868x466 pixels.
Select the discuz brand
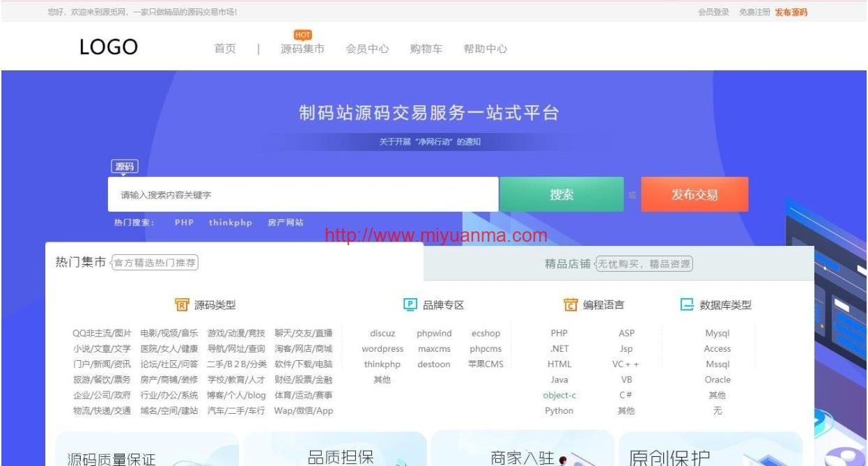point(382,333)
